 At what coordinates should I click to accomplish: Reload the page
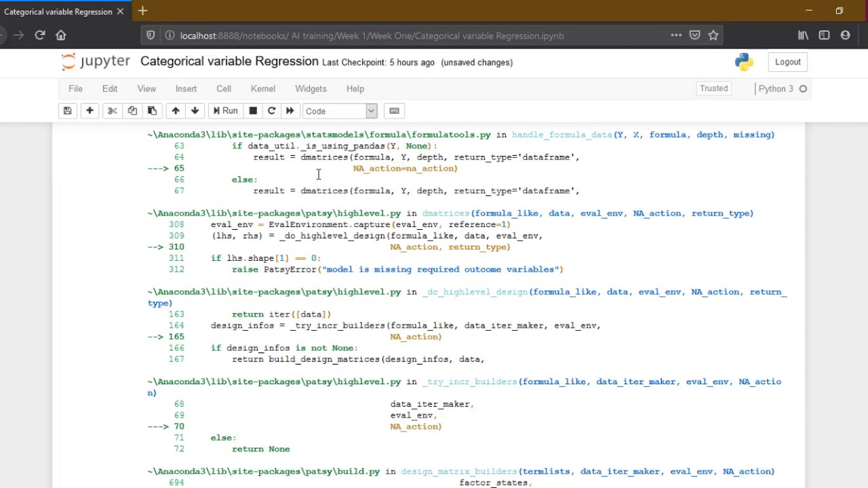tap(40, 35)
